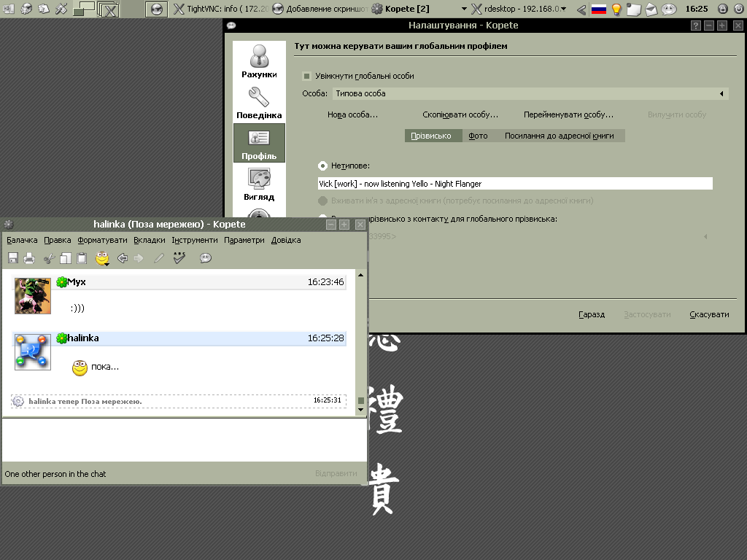747x560 pixels.
Task: Click the Paste clipboard icon
Action: [82, 258]
